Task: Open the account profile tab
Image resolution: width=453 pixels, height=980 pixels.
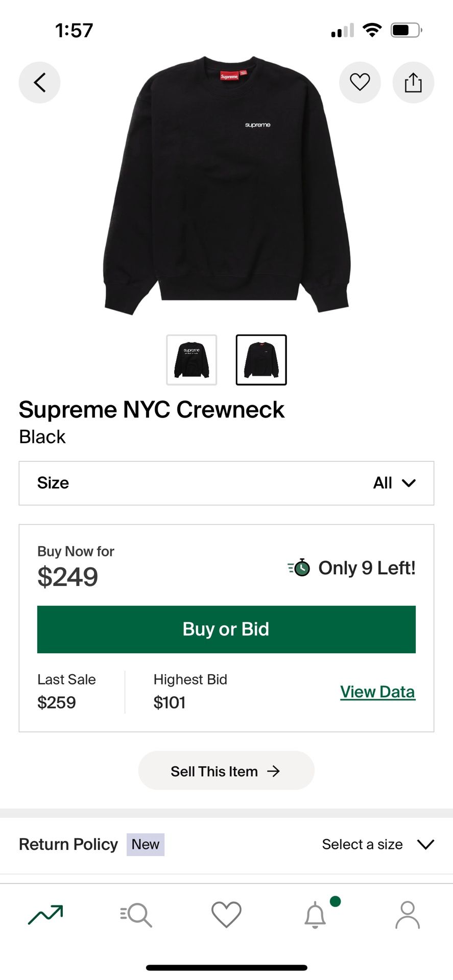Action: coord(407,914)
